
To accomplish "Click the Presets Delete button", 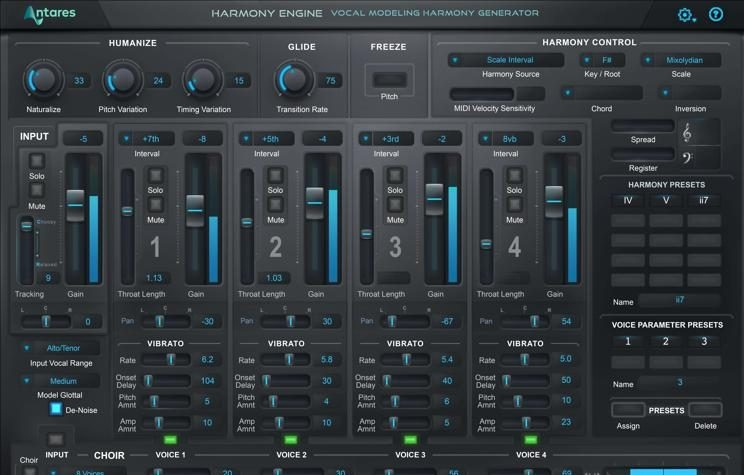I will [x=705, y=410].
